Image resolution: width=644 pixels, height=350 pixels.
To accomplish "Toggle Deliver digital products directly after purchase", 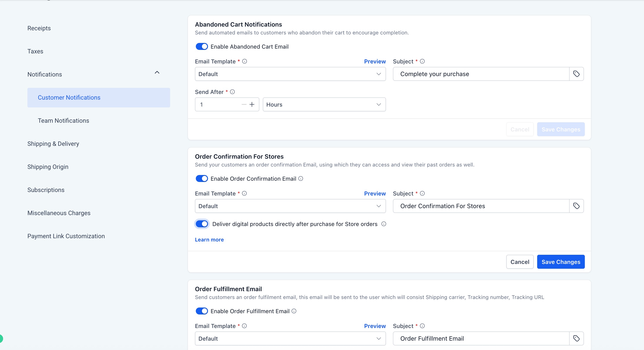I will click(201, 224).
